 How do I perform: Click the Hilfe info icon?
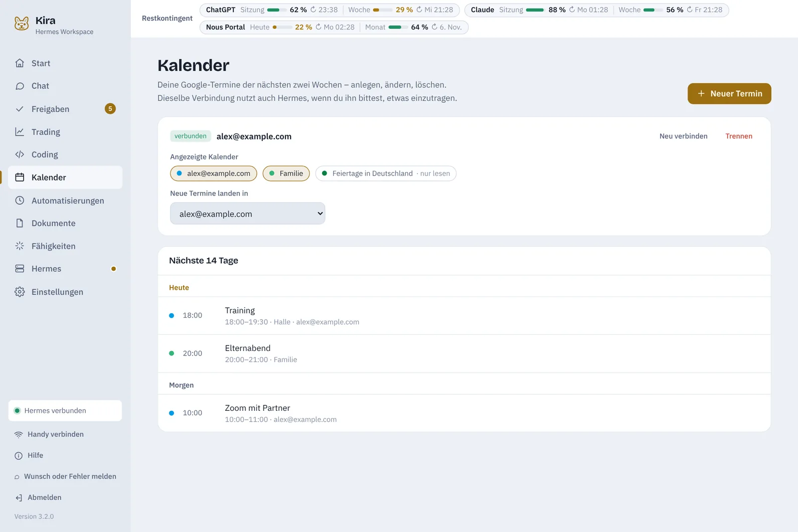(18, 456)
